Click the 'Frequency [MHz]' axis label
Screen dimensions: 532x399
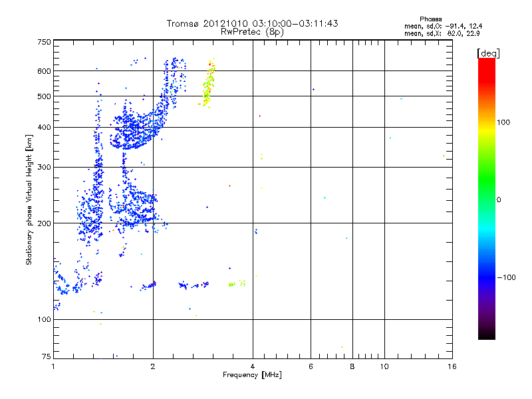[252, 375]
